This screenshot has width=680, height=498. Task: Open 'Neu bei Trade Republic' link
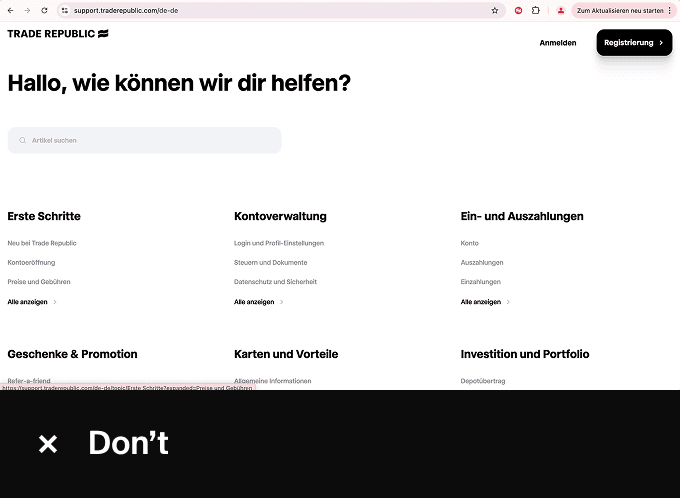point(42,243)
